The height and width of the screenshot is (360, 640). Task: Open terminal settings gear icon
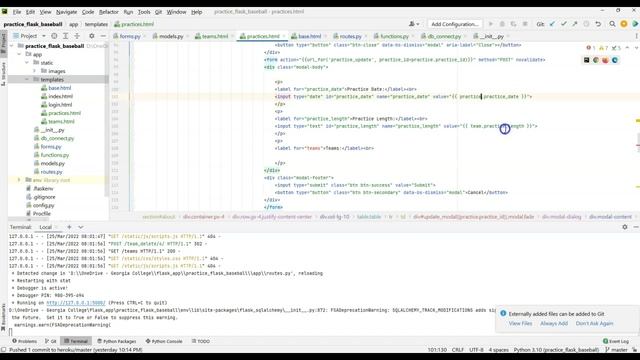point(624,227)
